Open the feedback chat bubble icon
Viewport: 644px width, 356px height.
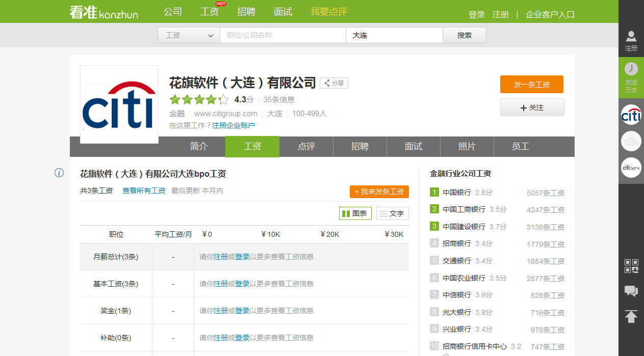631,291
